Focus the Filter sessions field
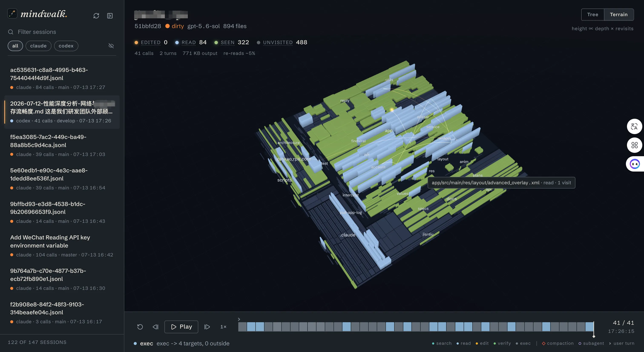Screen dimensions: 644x352 (x=62, y=32)
